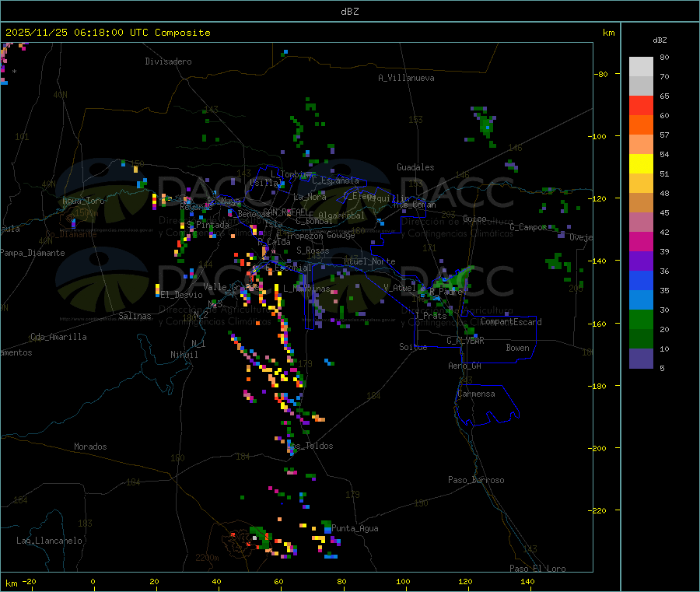This screenshot has width=700, height=592.
Task: Click the Paso_Barroso label
Action: coord(476,480)
